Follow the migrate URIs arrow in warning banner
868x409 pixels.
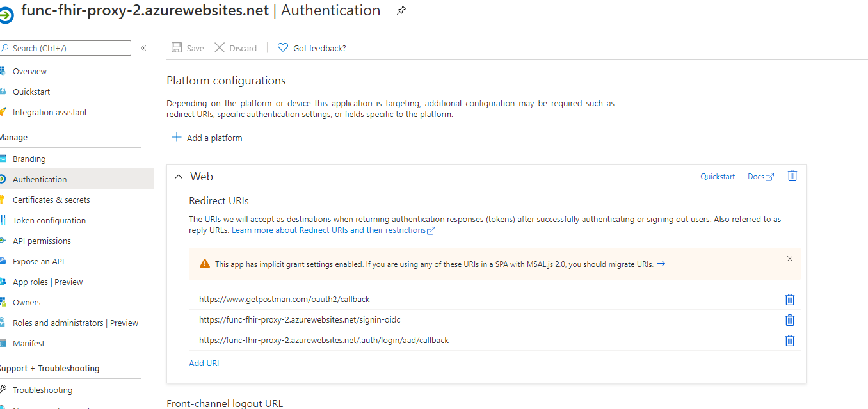coord(661,263)
